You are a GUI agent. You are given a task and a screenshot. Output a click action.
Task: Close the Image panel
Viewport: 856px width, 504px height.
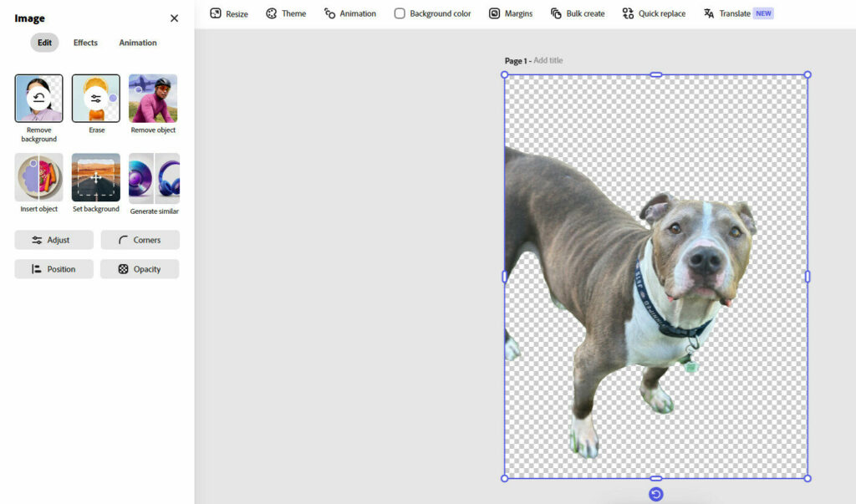(174, 18)
